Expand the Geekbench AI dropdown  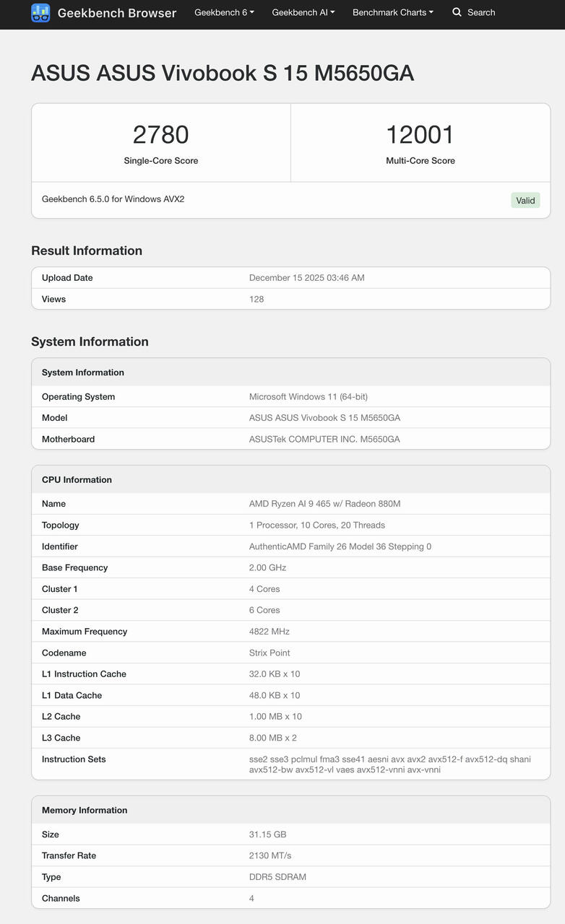click(303, 12)
